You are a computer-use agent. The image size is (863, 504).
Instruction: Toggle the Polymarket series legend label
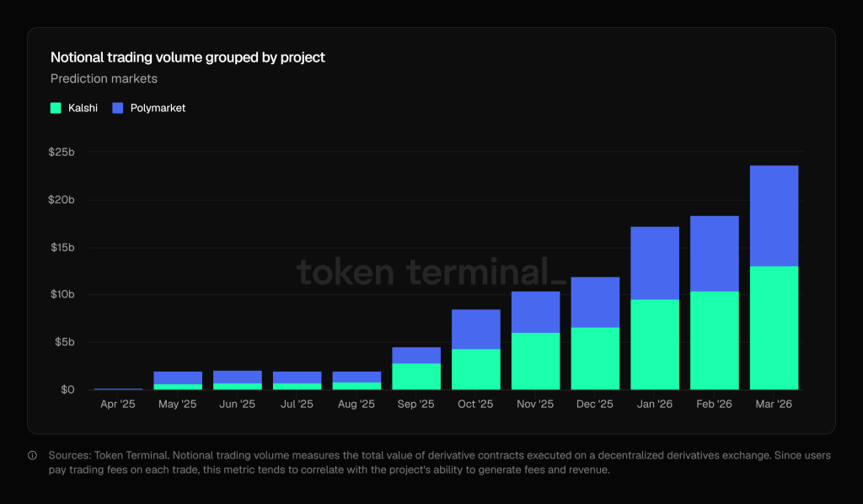(x=158, y=108)
